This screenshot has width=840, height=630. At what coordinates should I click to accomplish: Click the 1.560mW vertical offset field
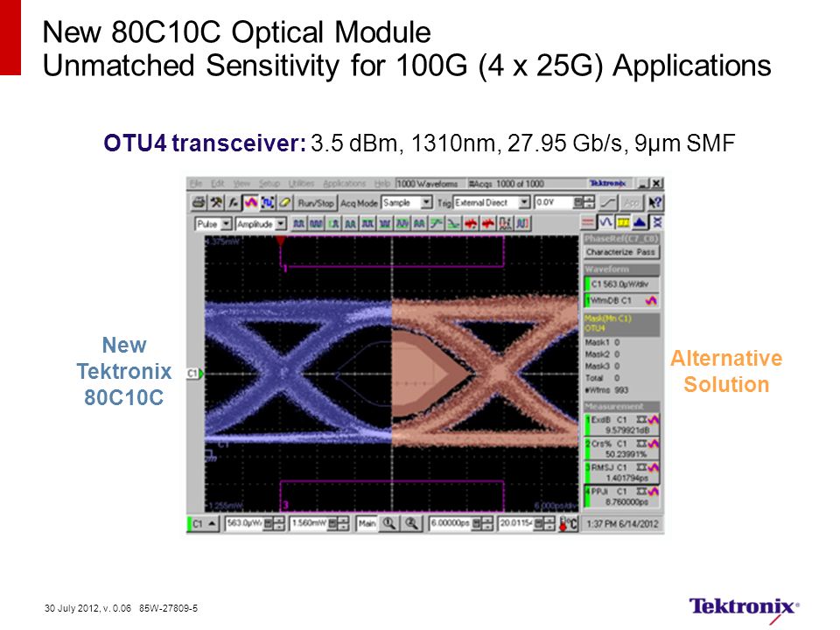tap(307, 523)
